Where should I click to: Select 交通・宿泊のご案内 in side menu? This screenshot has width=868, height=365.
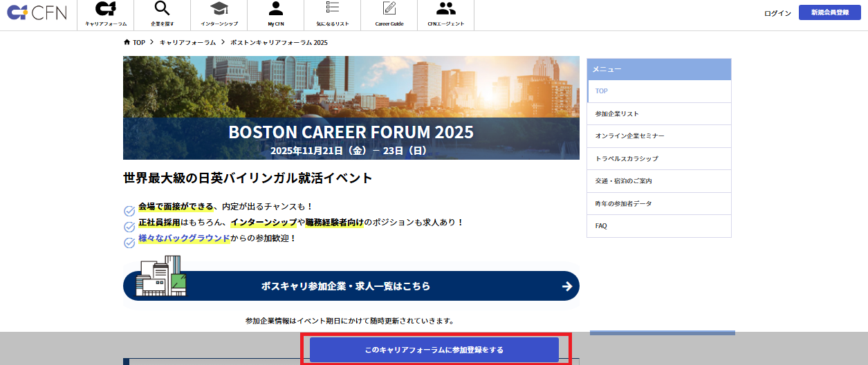coord(659,181)
